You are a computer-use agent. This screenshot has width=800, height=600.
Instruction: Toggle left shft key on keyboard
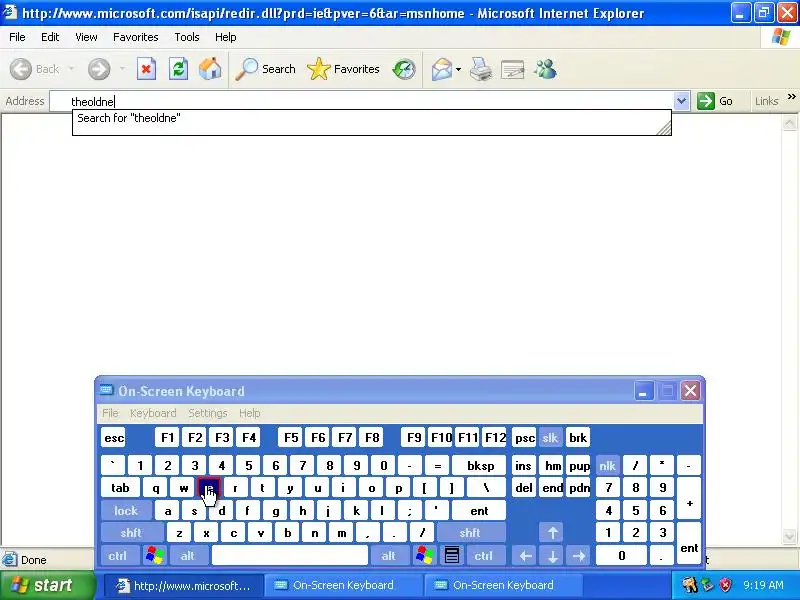131,533
